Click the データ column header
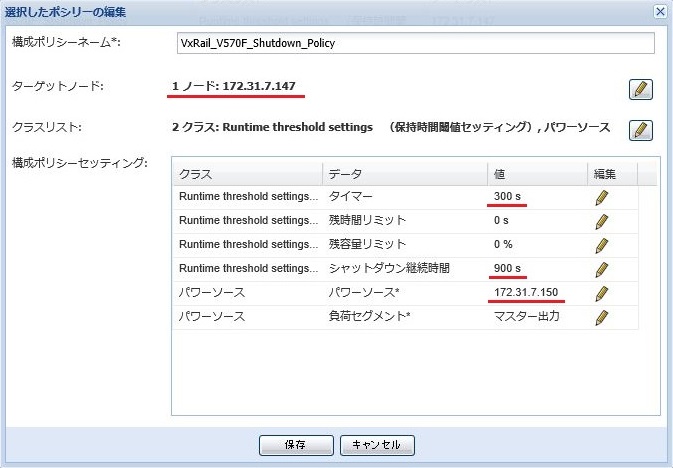This screenshot has height=468, width=673. click(404, 173)
